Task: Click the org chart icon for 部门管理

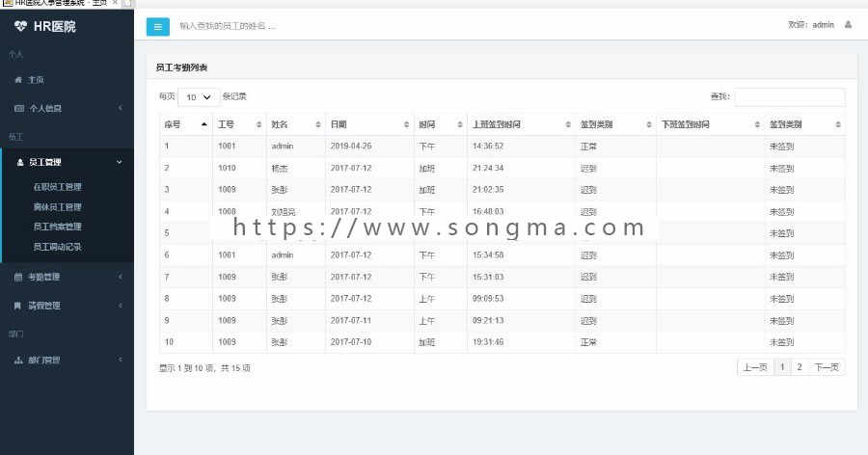Action: (18, 360)
